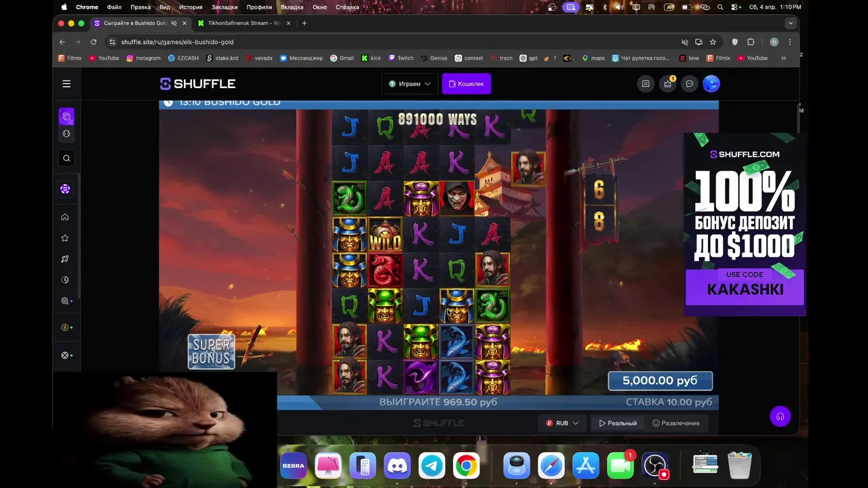Reload the page
This screenshot has width=868, height=488.
coord(94,42)
